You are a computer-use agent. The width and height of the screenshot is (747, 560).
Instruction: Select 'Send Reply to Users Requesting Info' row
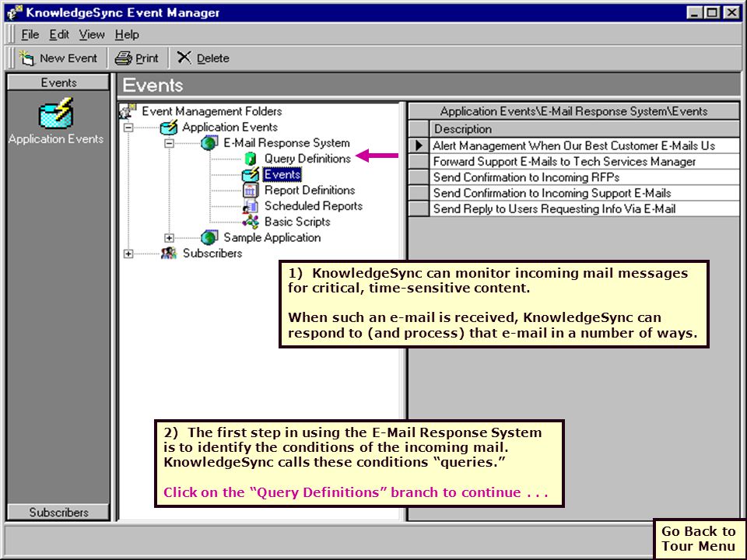584,208
